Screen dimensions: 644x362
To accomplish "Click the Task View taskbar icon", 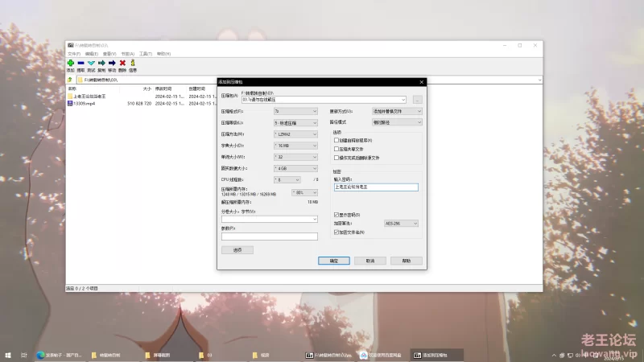I will point(24,355).
